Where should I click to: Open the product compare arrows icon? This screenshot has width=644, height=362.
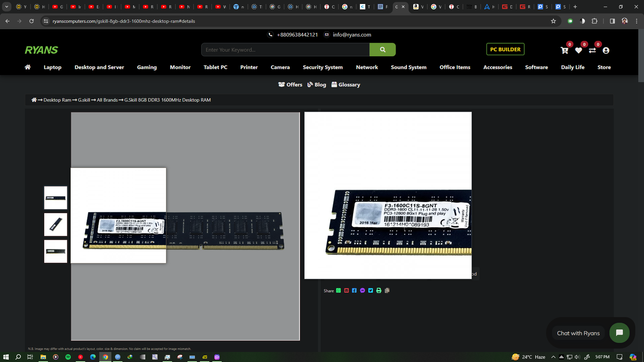point(592,50)
